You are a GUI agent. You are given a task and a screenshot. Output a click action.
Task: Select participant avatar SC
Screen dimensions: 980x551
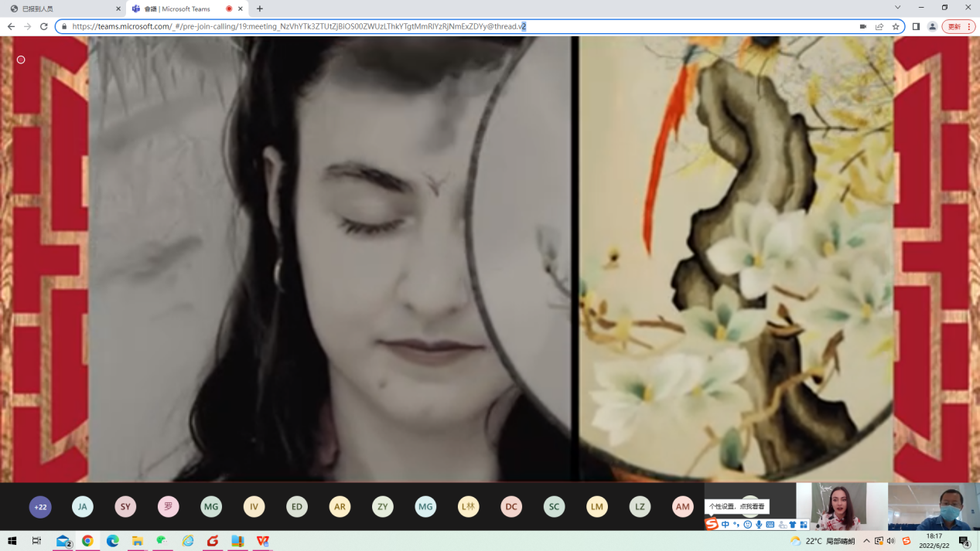pos(554,507)
